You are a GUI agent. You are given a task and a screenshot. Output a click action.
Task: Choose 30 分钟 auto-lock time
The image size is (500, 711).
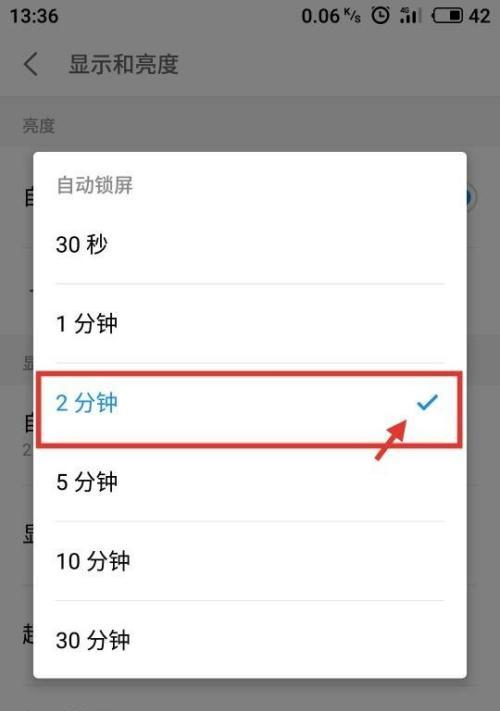[250, 640]
